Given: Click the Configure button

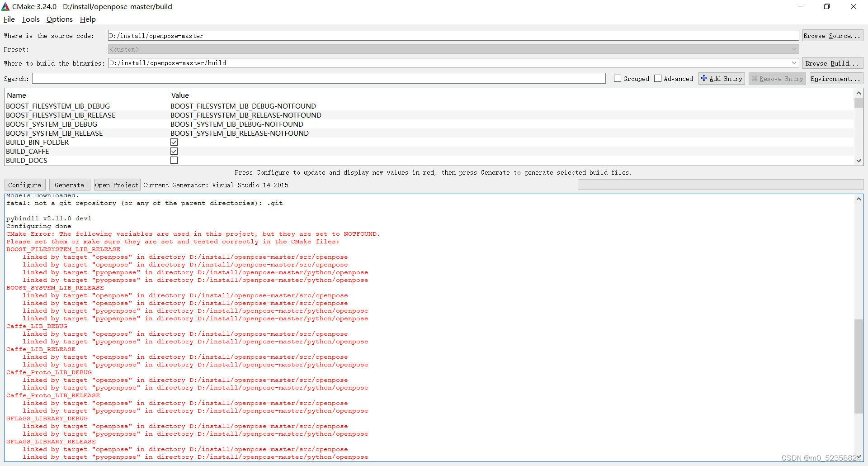Looking at the screenshot, I should (x=24, y=185).
